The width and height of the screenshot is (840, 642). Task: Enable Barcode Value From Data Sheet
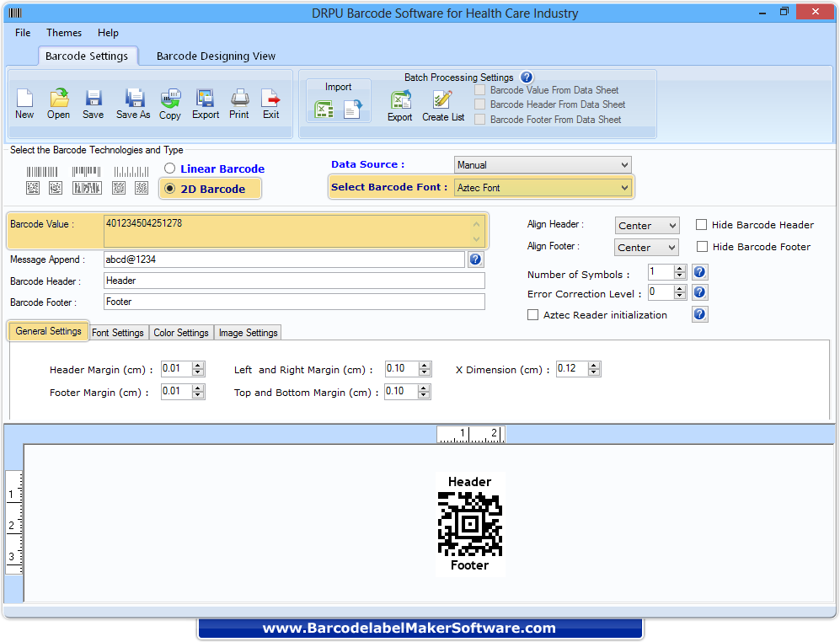[480, 90]
